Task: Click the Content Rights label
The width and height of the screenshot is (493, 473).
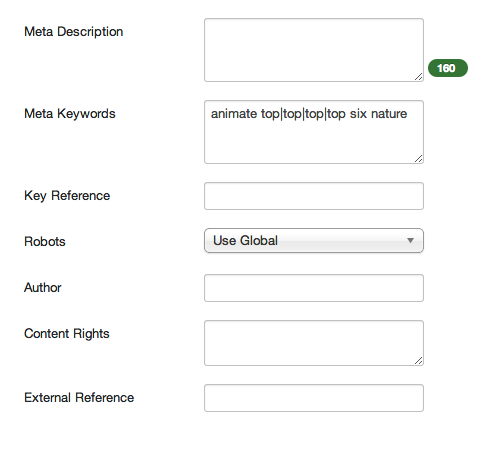Action: tap(67, 334)
